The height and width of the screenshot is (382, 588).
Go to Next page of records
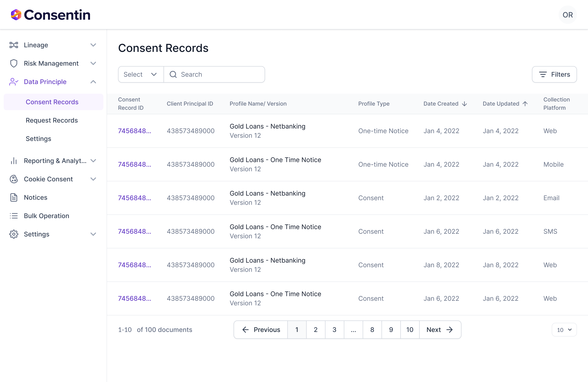[x=440, y=330]
